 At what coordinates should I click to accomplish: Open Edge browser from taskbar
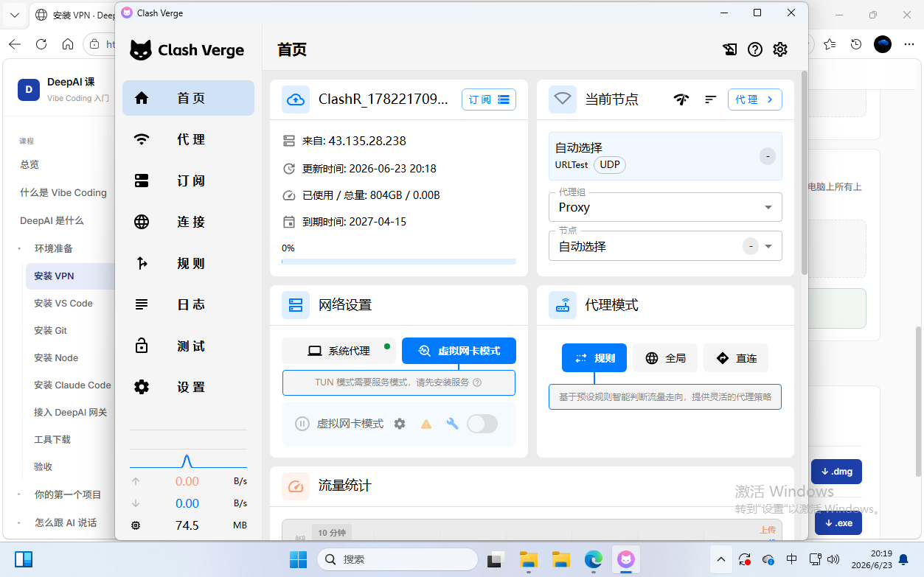pos(594,559)
